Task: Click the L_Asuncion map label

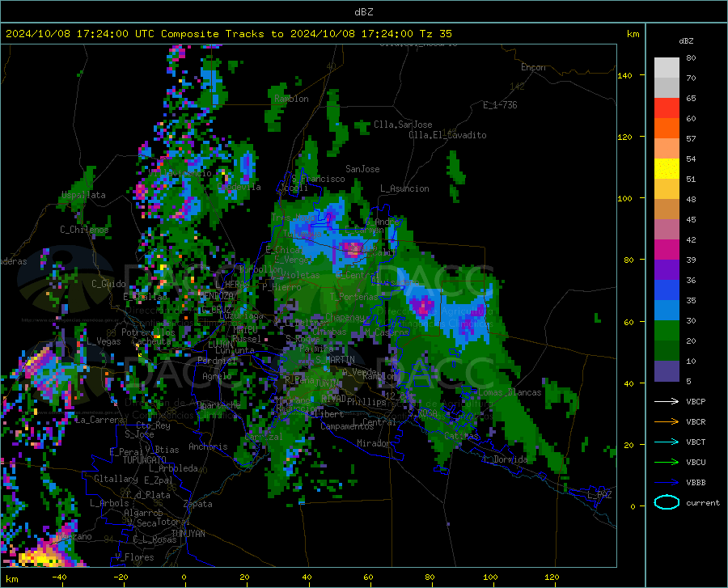Action: tap(404, 188)
